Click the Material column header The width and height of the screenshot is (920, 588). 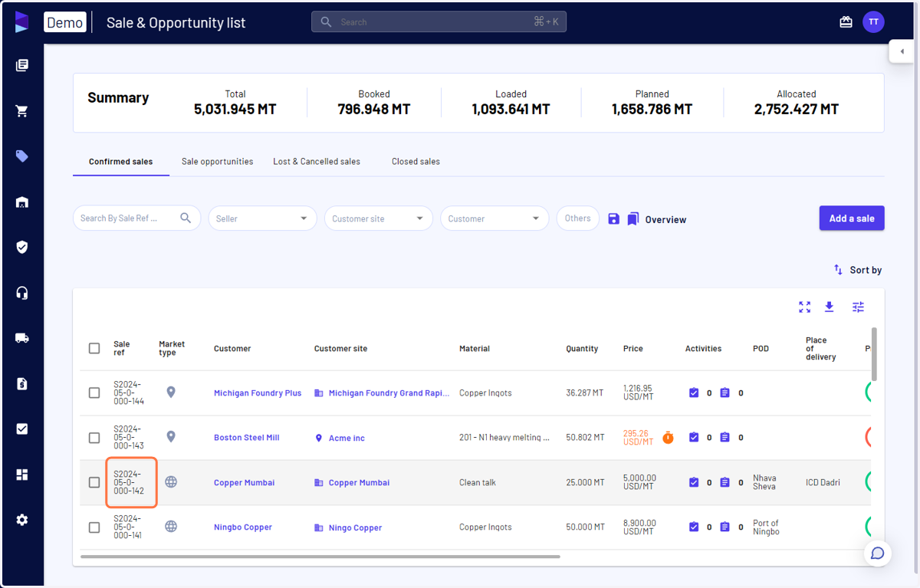475,349
